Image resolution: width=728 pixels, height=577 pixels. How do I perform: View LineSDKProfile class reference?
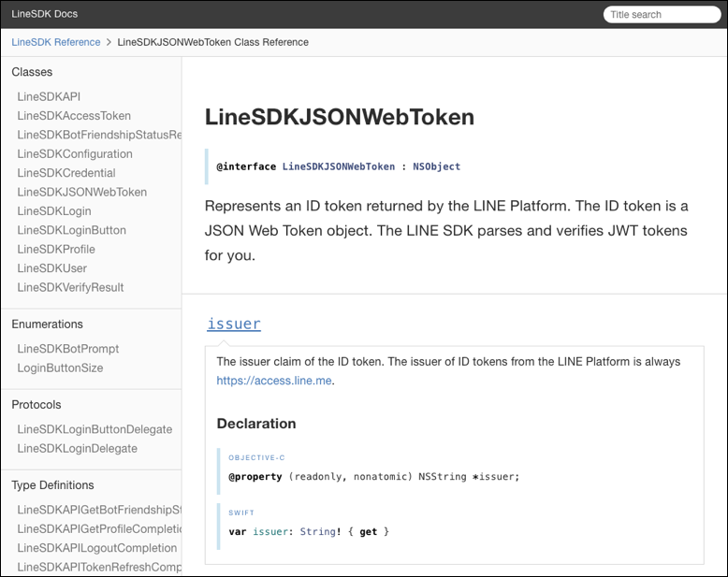coord(56,249)
